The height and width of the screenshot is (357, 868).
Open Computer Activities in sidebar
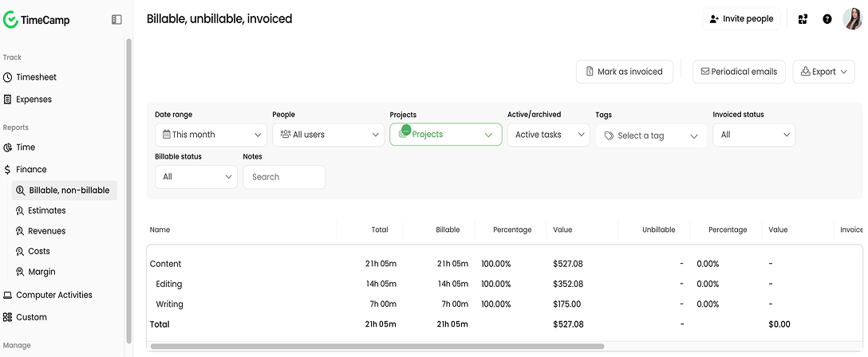54,295
